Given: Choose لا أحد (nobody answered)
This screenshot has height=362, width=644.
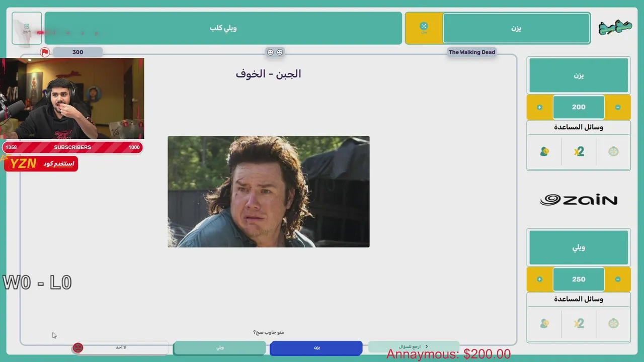Looking at the screenshot, I should click(121, 347).
